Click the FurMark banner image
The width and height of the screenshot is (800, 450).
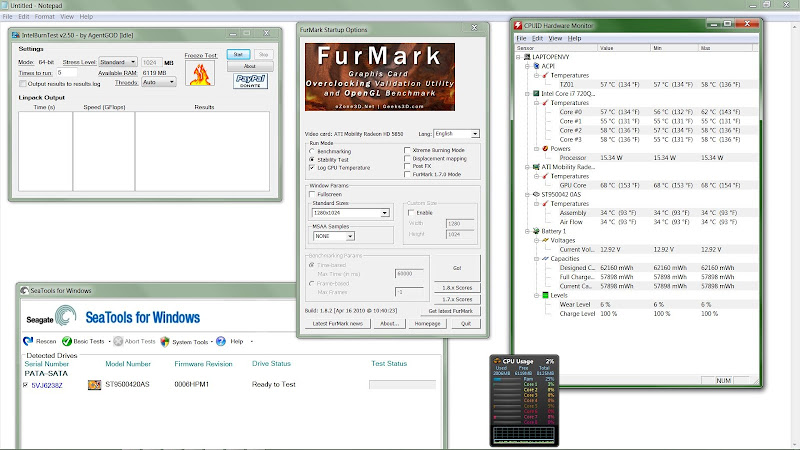point(380,77)
